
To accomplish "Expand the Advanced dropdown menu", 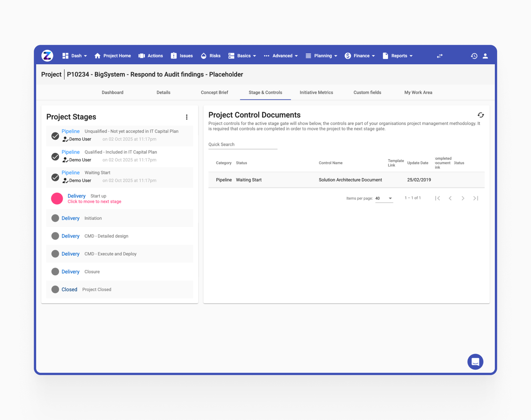I will (x=283, y=56).
